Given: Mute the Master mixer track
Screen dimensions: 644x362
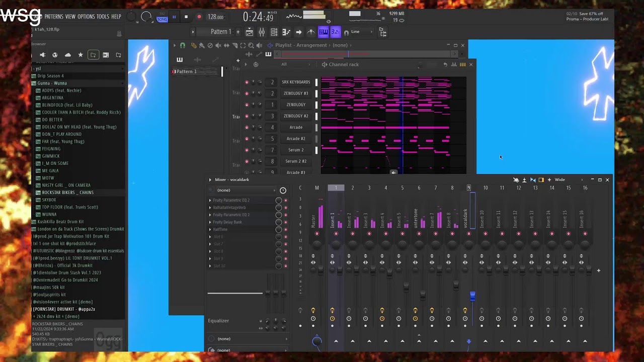Looking at the screenshot, I should [x=317, y=234].
